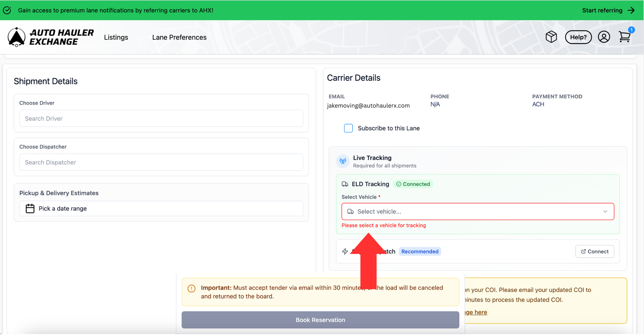This screenshot has height=335, width=644.
Task: Open the package box icon in header
Action: tap(551, 37)
